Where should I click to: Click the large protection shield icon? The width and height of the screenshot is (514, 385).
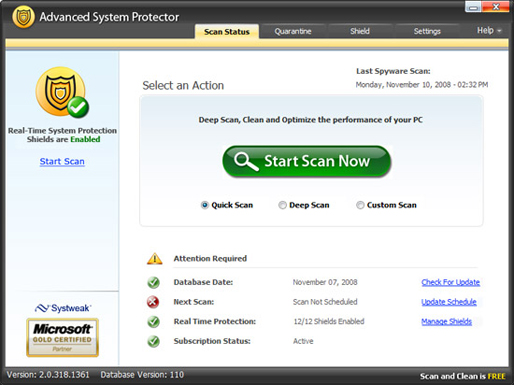pyautogui.click(x=62, y=92)
